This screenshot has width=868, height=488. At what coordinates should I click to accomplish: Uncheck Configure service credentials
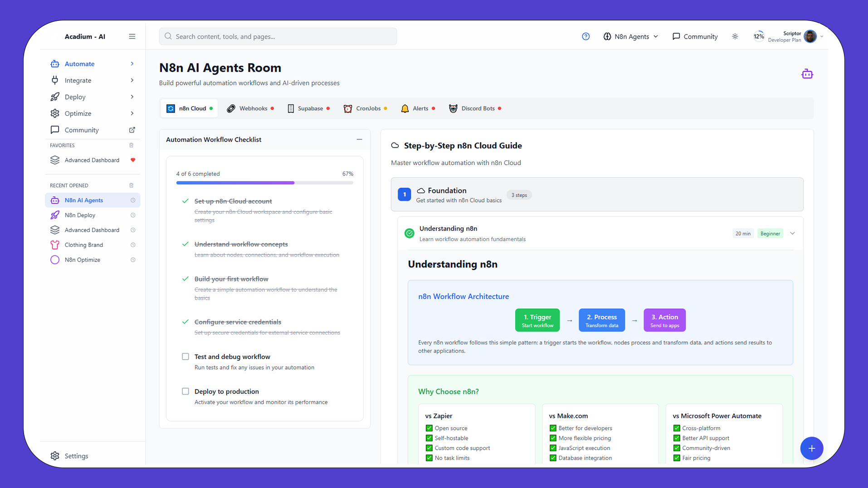pos(185,322)
